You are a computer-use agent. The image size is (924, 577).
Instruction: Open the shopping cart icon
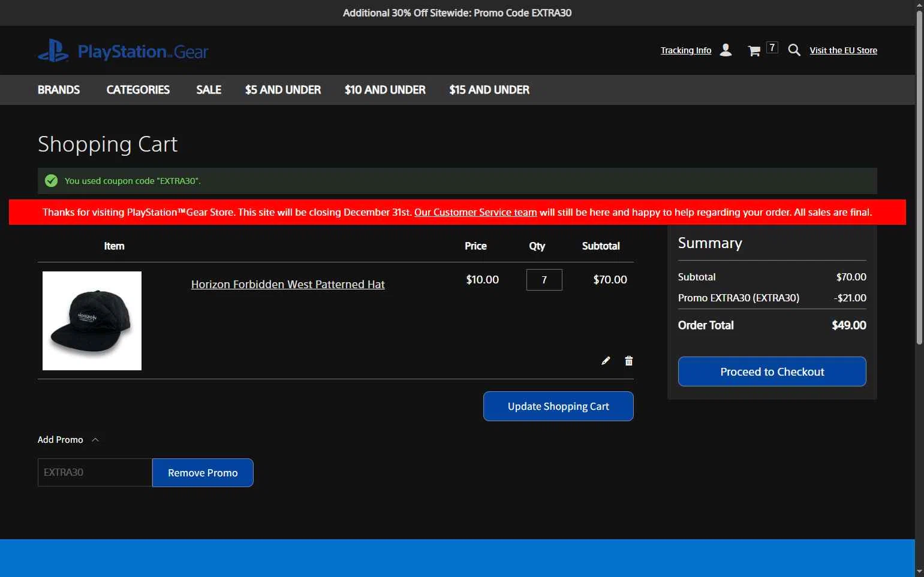[754, 51]
